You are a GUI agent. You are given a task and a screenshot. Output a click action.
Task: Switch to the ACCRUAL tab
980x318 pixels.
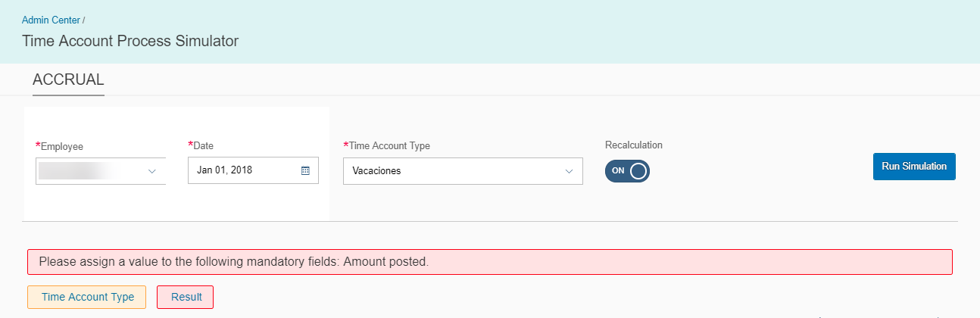click(x=68, y=79)
